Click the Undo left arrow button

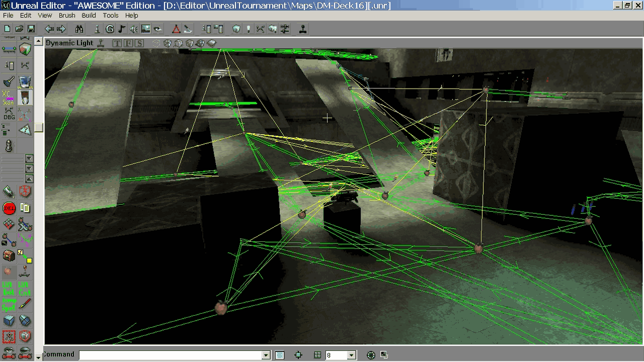(49, 29)
